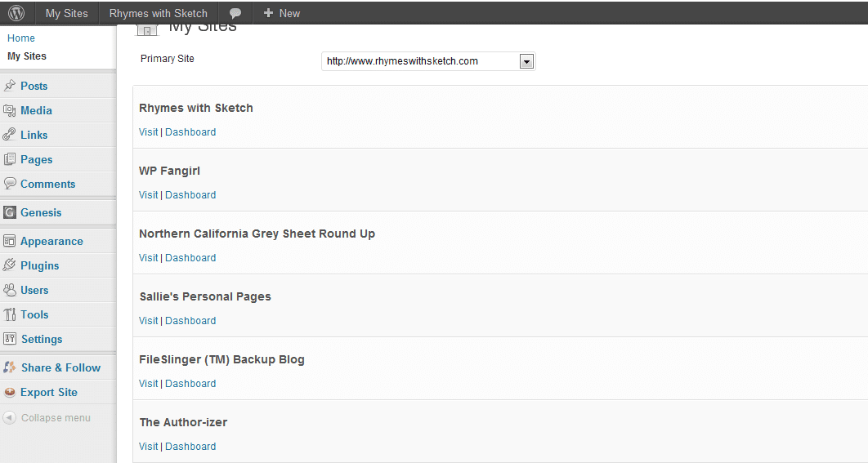Open Rhymes with Sketch admin bar menu
The image size is (868, 463).
click(x=159, y=13)
